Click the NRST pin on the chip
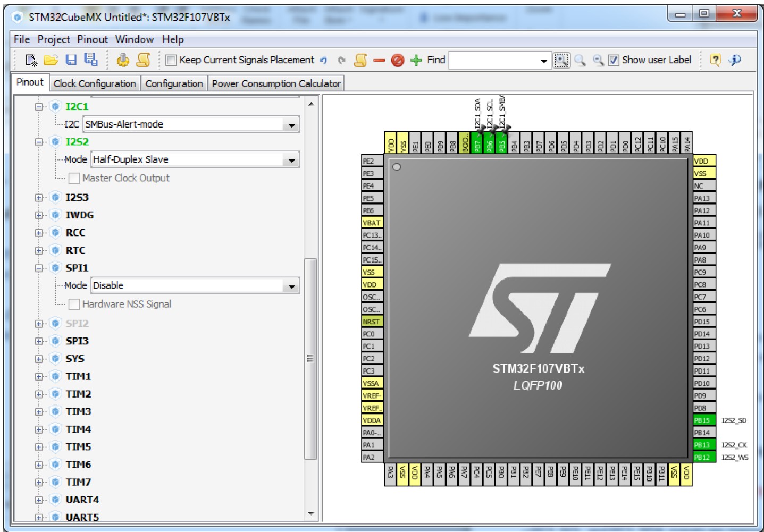Image resolution: width=764 pixels, height=532 pixels. tap(372, 322)
